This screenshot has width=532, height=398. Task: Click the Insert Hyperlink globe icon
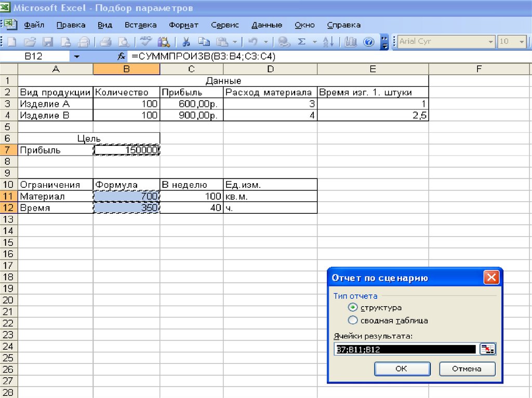(284, 42)
